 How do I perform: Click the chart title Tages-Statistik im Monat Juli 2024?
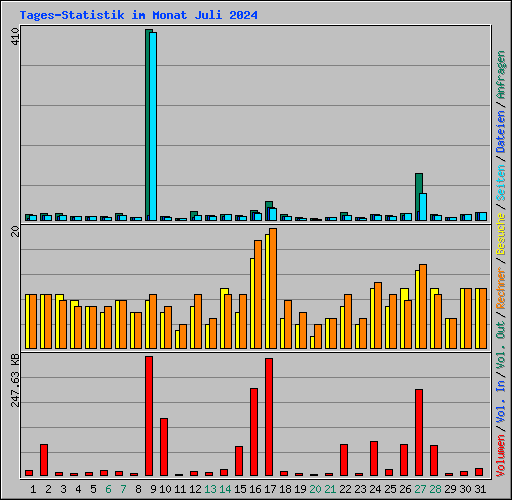tap(138, 15)
